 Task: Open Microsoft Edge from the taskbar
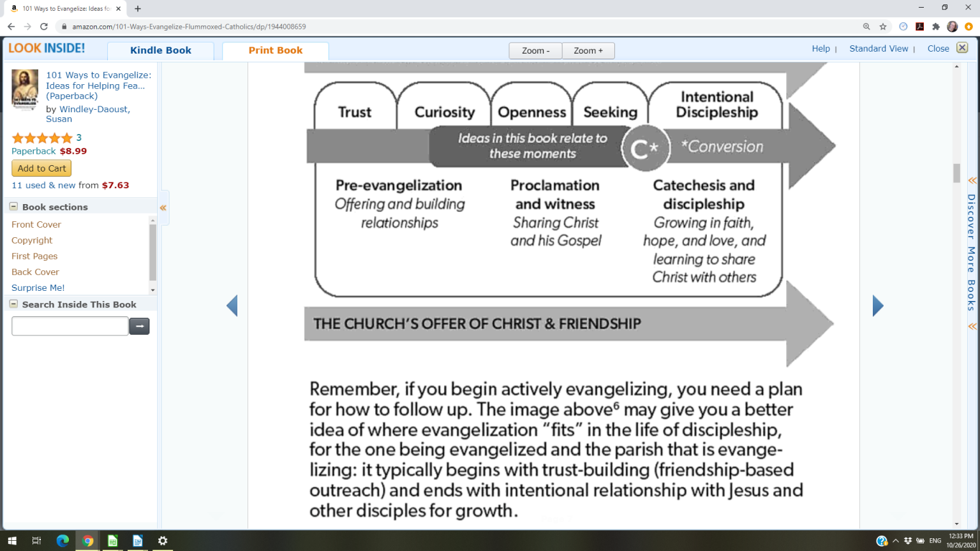click(63, 541)
